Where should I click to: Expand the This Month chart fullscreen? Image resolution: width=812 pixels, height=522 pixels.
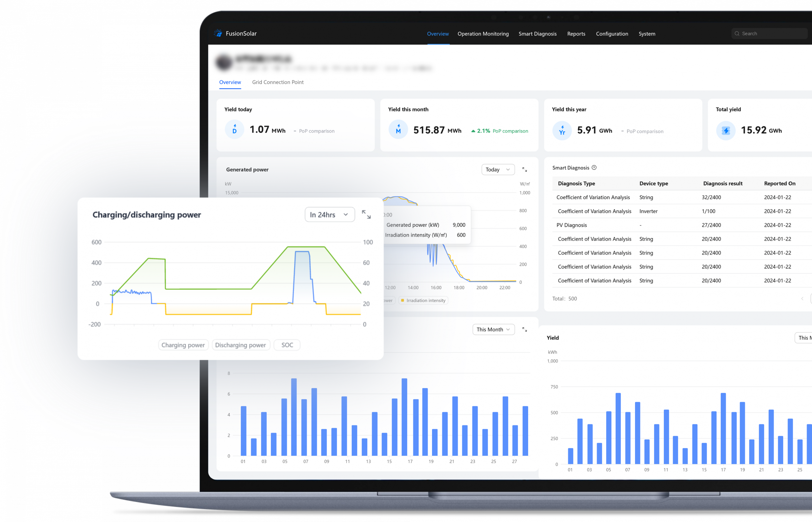[525, 330]
